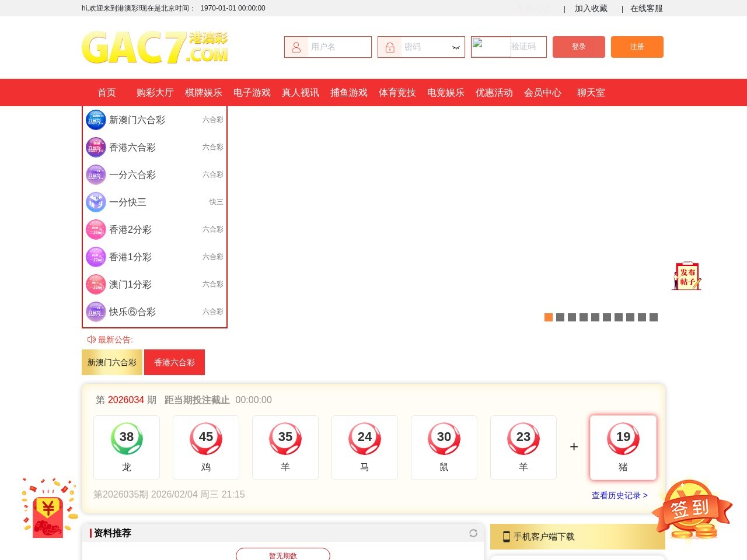Click the captcha image in the login bar
The image size is (747, 560).
[491, 47]
